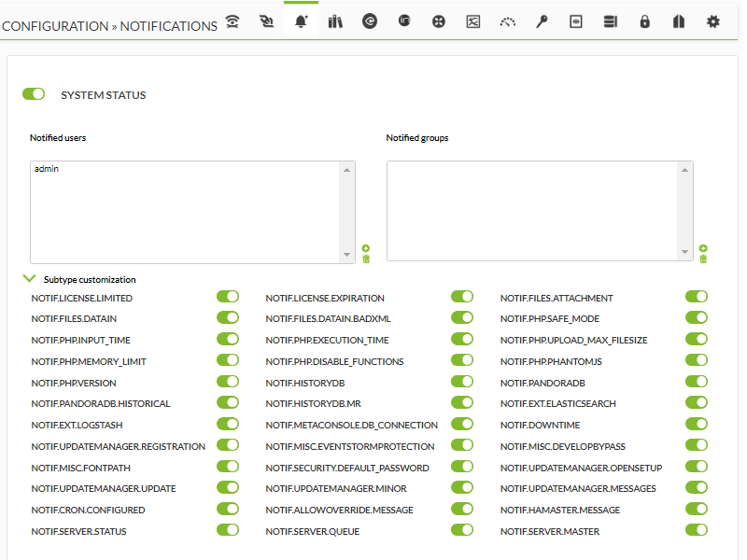Add a notified user with plus icon
This screenshot has height=560, width=747.
(366, 248)
